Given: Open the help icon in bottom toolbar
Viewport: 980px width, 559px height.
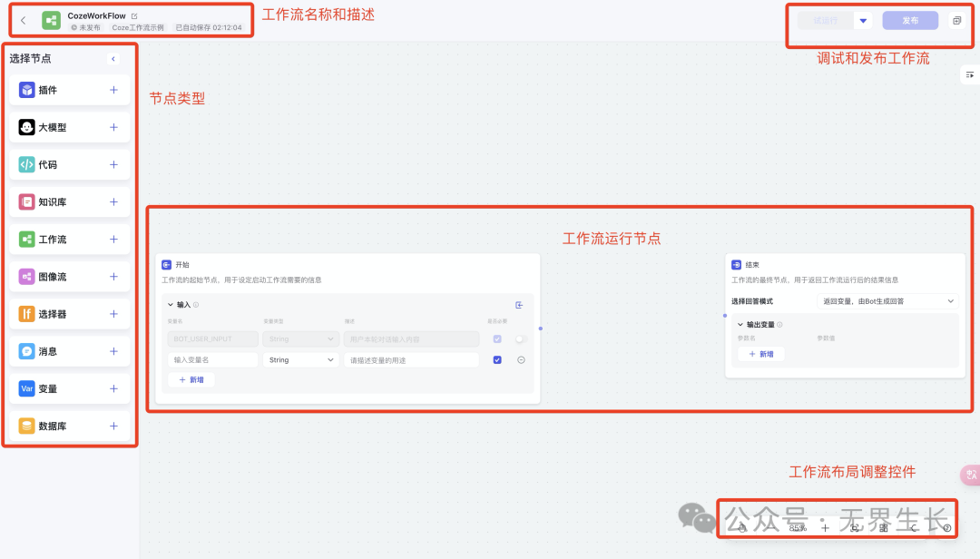Looking at the screenshot, I should [x=946, y=528].
